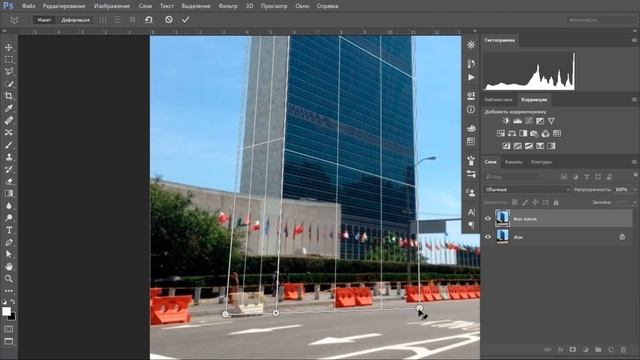
Task: Add an Exposure adjustment layer
Action: (x=540, y=121)
